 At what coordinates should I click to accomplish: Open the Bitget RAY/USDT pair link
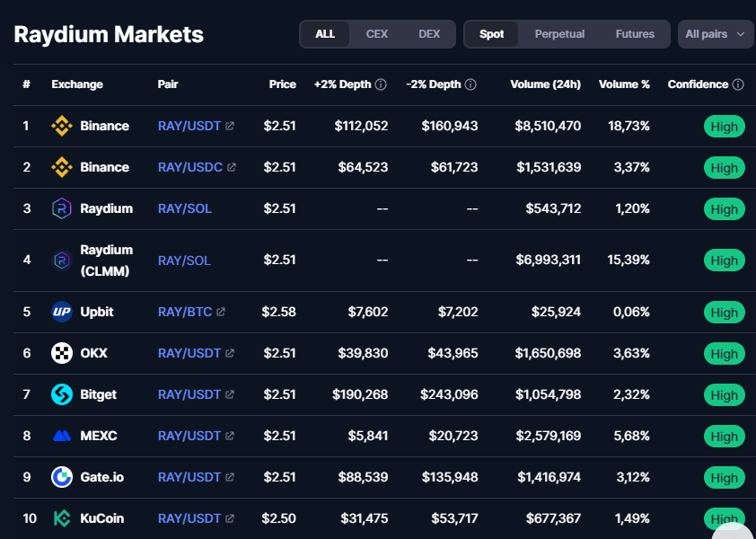(x=189, y=394)
